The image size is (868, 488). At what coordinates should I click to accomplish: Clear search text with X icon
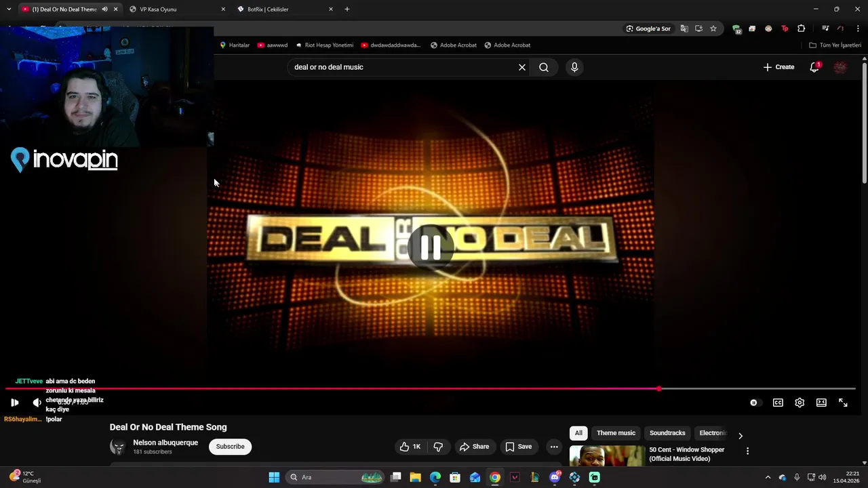pos(522,67)
